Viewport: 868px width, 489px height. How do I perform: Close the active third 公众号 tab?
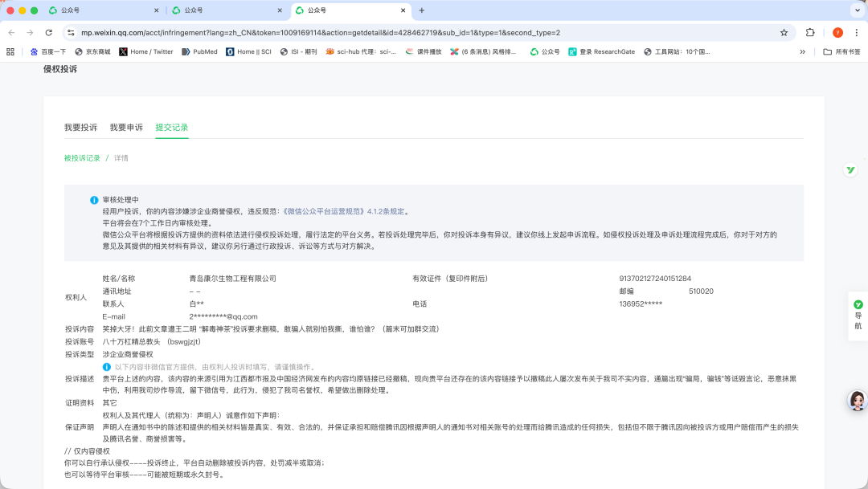[x=403, y=10]
